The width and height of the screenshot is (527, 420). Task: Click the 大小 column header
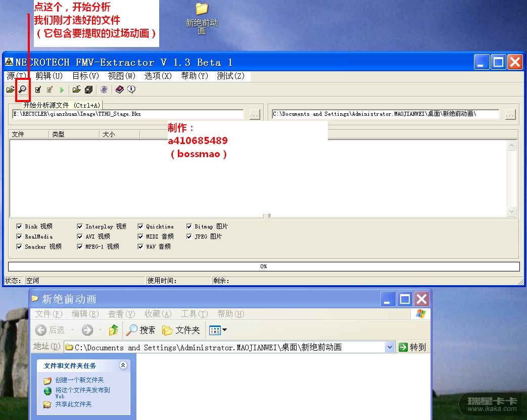(x=119, y=134)
